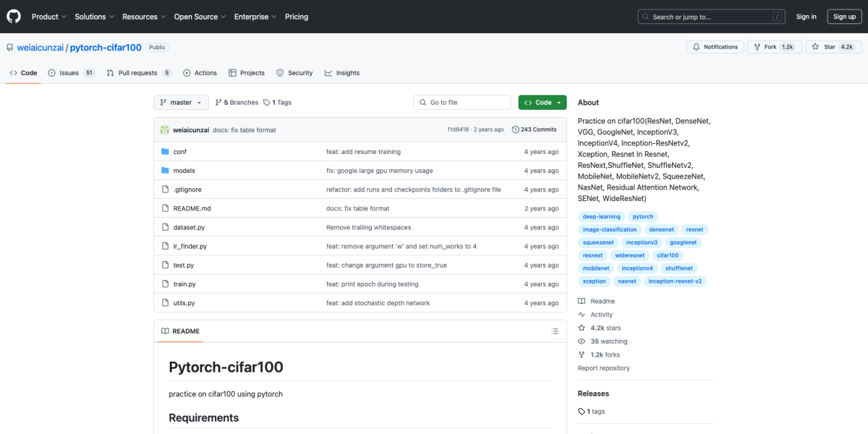Click the Sign up button
The image size is (868, 434).
pos(844,17)
